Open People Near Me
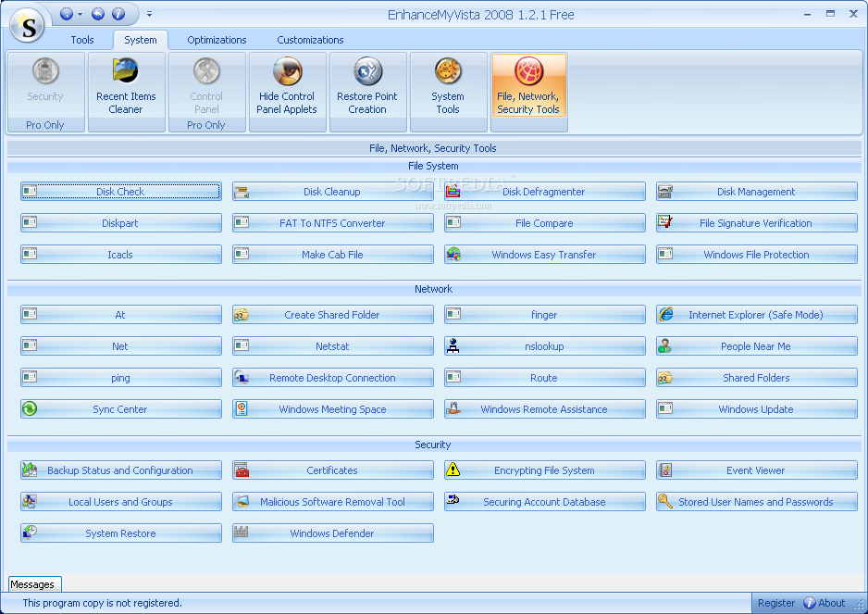868x614 pixels. coord(757,345)
